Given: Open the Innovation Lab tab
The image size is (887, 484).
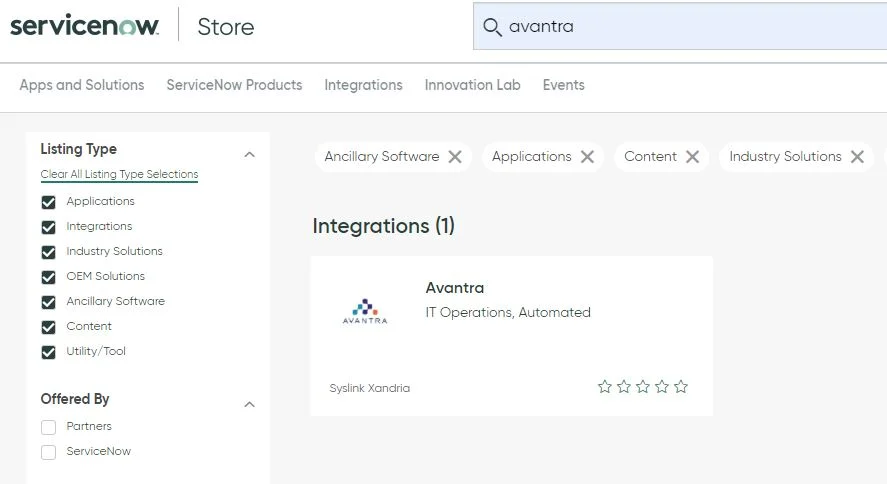Looking at the screenshot, I should 472,85.
